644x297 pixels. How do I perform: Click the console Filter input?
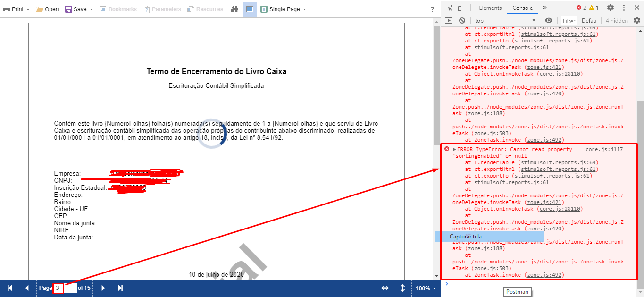click(569, 21)
